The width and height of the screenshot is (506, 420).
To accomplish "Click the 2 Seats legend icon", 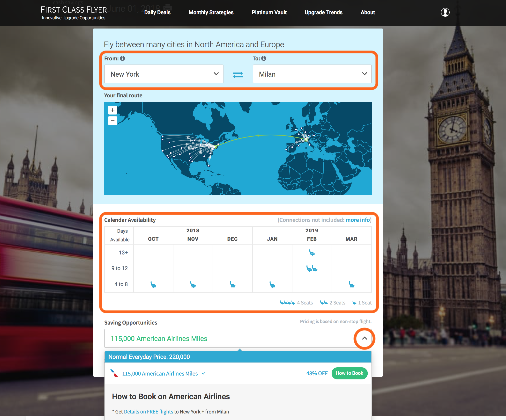I will [324, 303].
